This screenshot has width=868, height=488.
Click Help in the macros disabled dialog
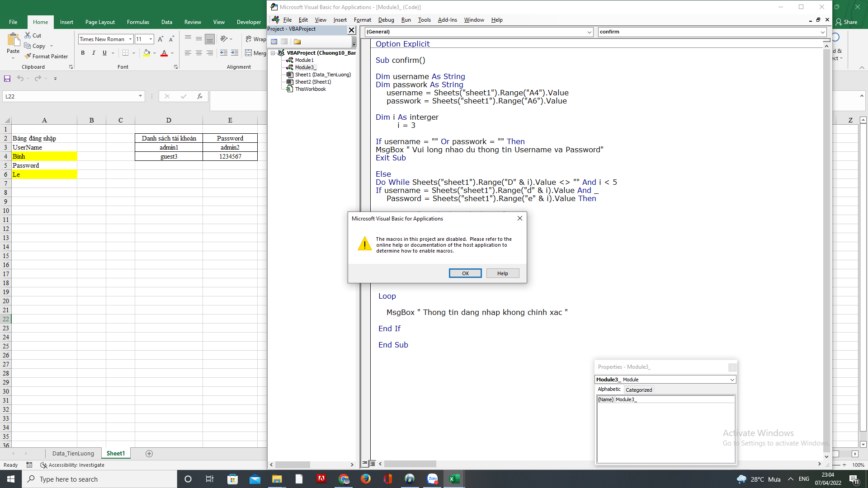click(503, 273)
